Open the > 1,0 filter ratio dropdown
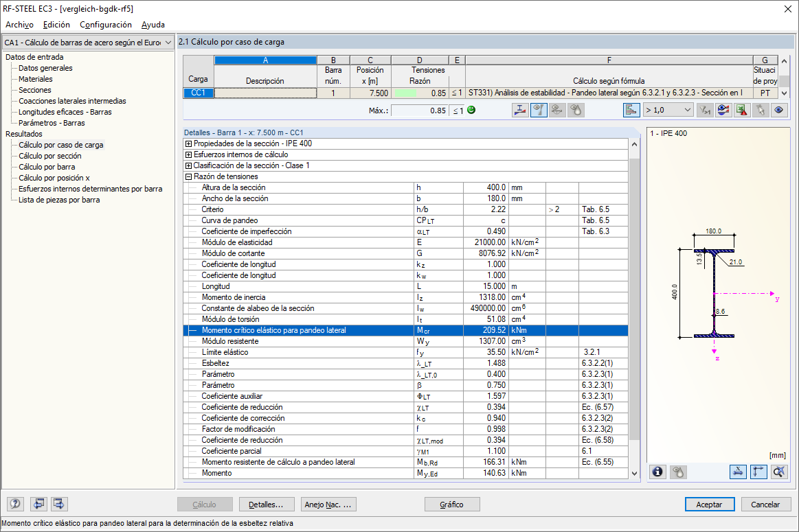This screenshot has height=532, width=799. pyautogui.click(x=668, y=110)
